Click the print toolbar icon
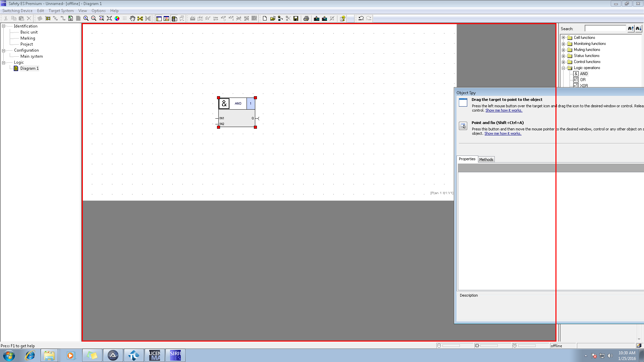The width and height of the screenshot is (644, 362). coord(306,18)
